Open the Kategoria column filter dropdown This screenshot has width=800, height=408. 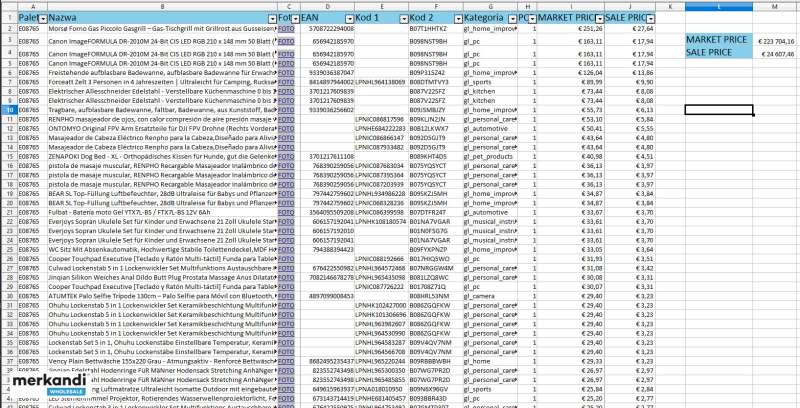(x=513, y=18)
